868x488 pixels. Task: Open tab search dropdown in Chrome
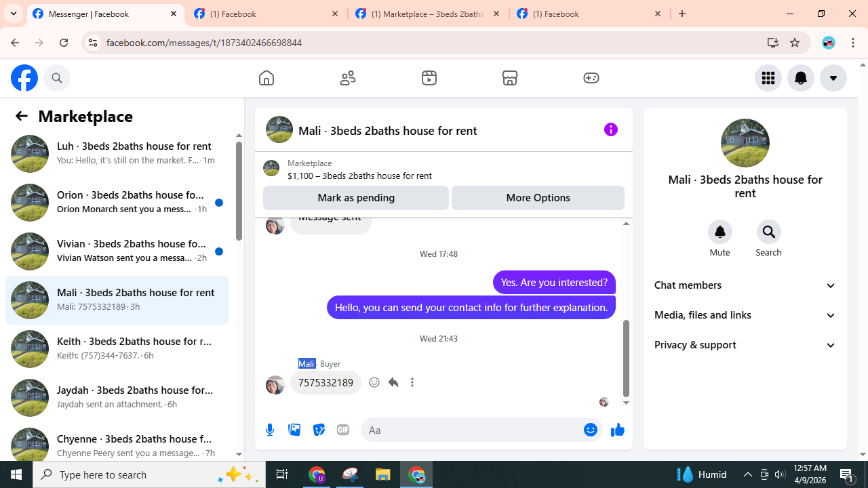coord(14,14)
